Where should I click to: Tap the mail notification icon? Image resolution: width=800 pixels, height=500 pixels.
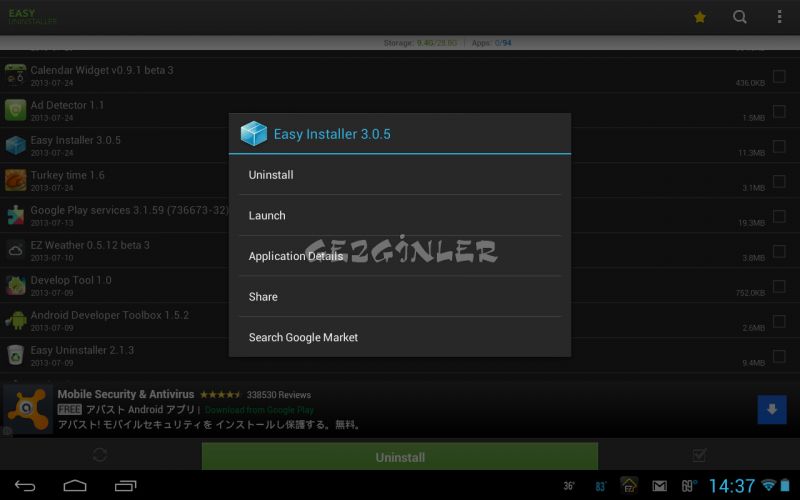point(659,486)
